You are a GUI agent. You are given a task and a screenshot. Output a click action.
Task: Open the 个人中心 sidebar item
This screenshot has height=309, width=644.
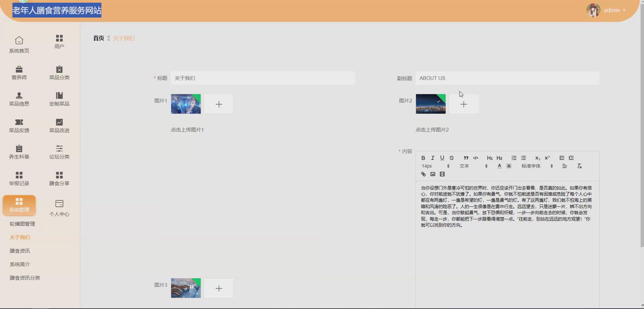click(x=59, y=208)
